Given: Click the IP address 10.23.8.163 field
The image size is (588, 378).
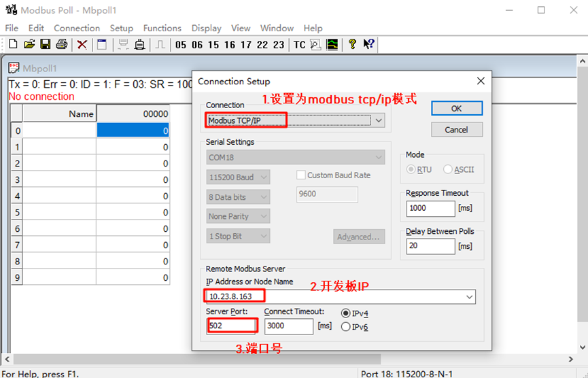Looking at the screenshot, I should [x=341, y=296].
